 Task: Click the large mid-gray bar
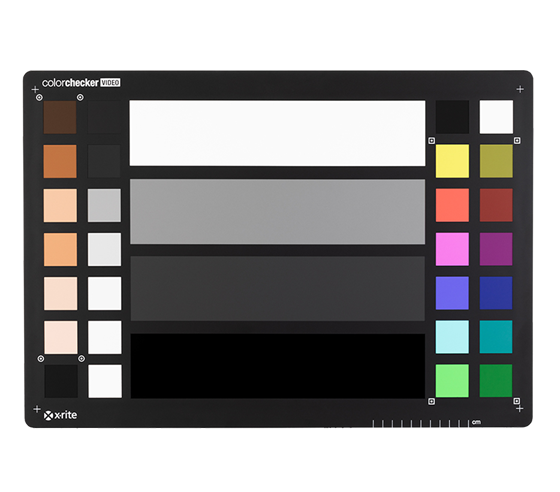(x=278, y=212)
